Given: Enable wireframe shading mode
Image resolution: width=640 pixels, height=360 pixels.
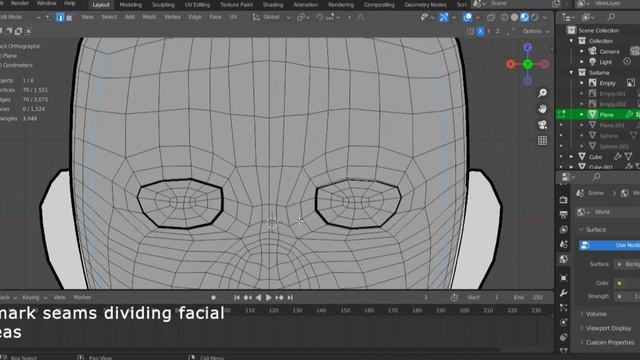Looking at the screenshot, I should pyautogui.click(x=504, y=17).
